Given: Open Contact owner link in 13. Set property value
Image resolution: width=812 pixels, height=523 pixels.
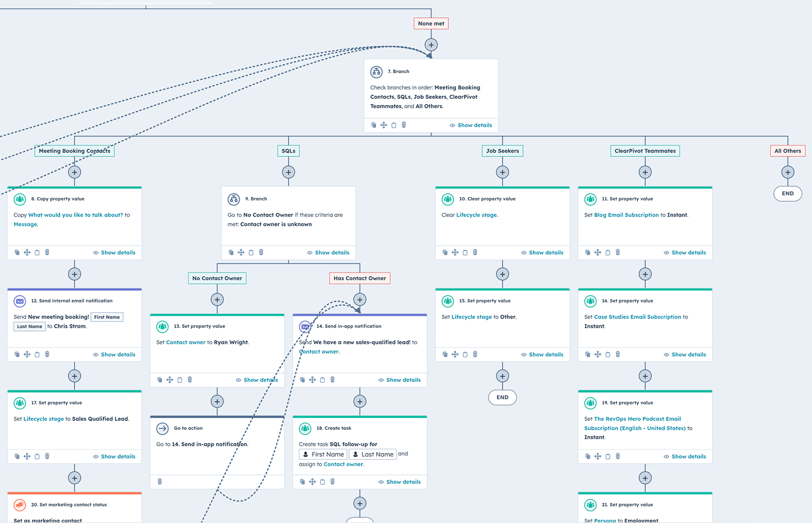Looking at the screenshot, I should (x=185, y=343).
